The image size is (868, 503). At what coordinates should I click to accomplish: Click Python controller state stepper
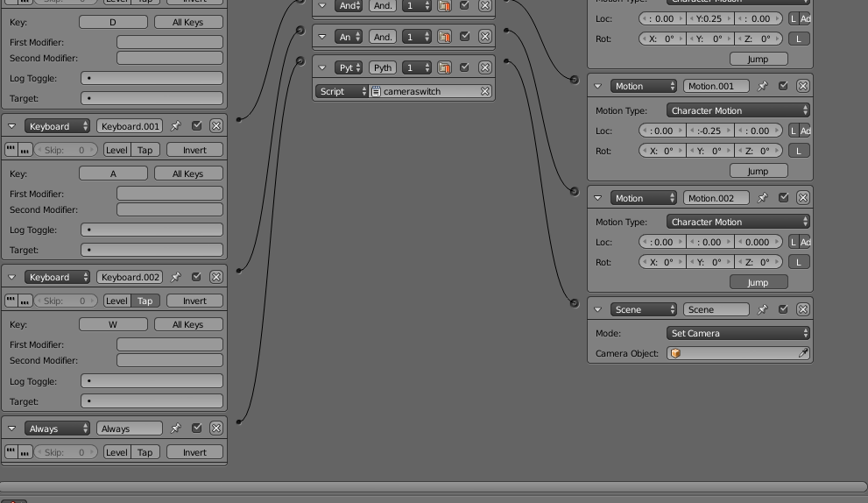[417, 67]
